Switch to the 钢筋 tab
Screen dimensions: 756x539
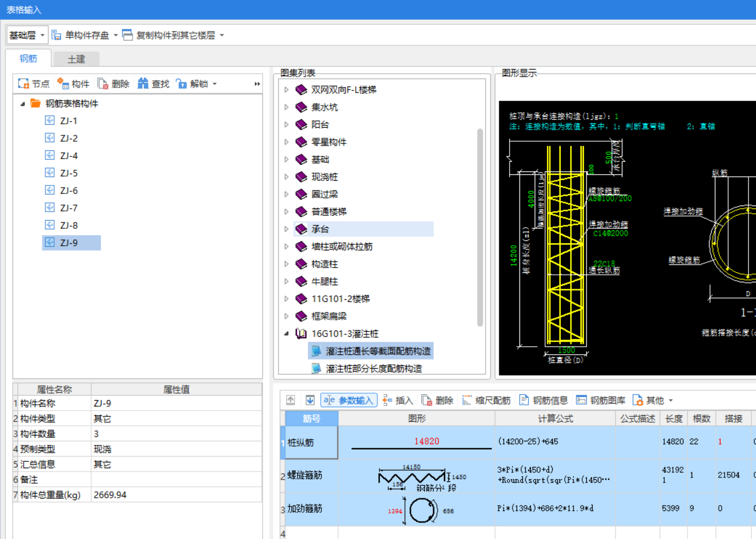pyautogui.click(x=28, y=58)
